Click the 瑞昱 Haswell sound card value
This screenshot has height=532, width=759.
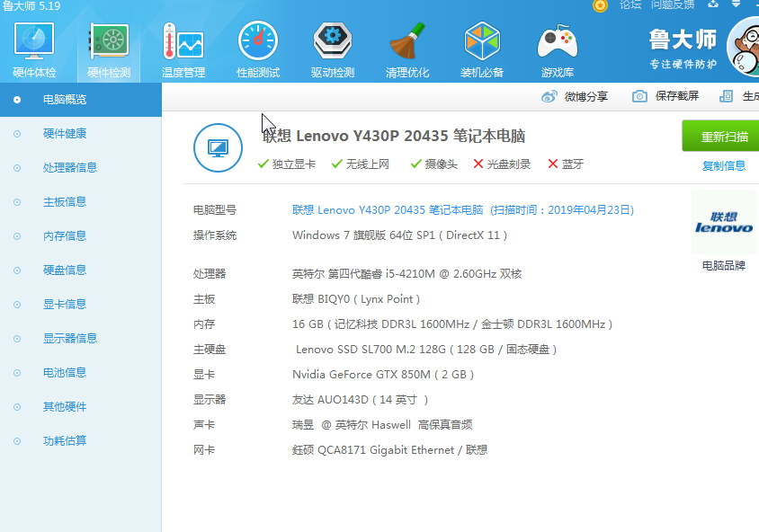click(382, 425)
